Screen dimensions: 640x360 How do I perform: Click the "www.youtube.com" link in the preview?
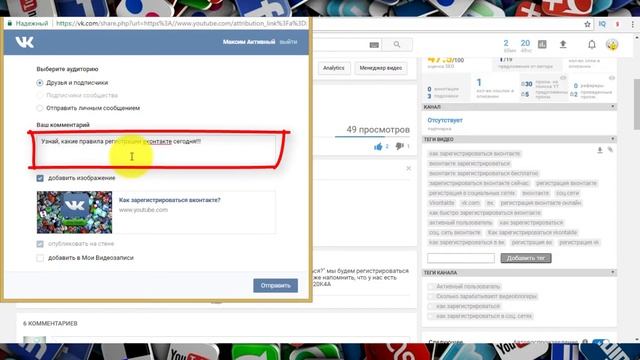point(143,210)
